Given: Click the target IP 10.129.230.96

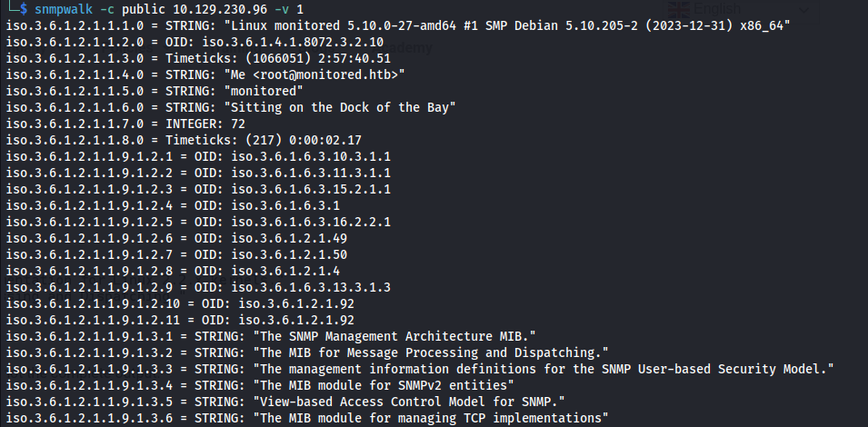Looking at the screenshot, I should 219,9.
